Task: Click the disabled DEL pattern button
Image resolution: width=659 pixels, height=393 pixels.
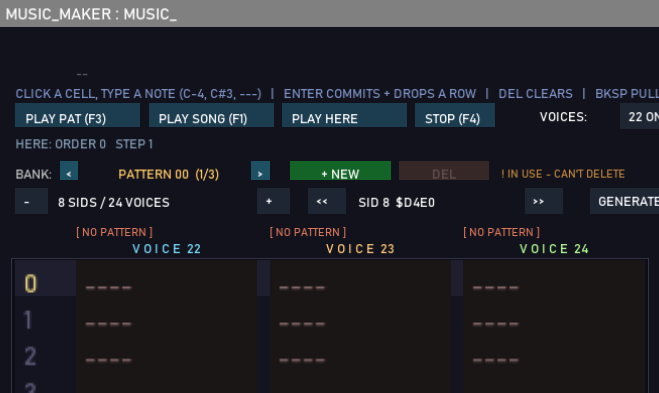Action: (444, 171)
